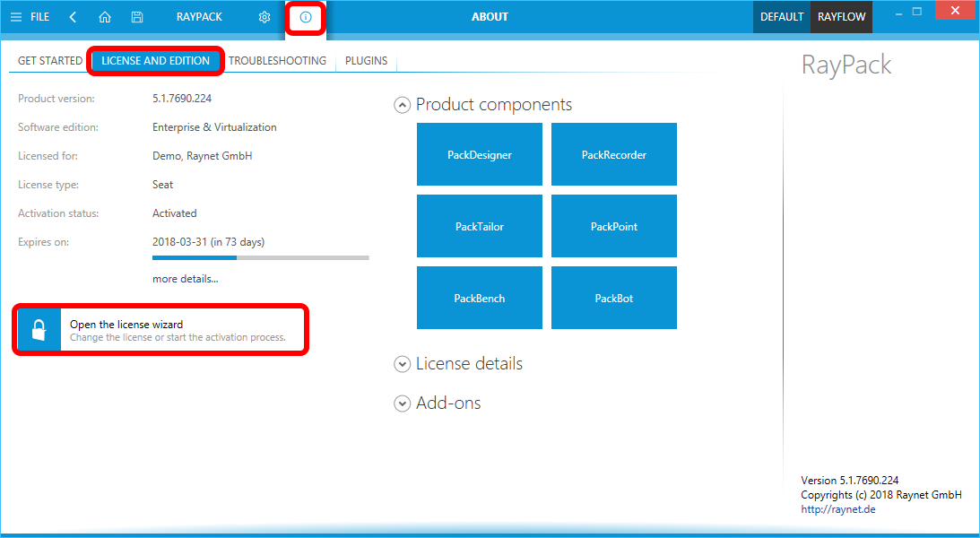The width and height of the screenshot is (980, 538).
Task: Click the ABOUT title in the header
Action: tap(490, 17)
